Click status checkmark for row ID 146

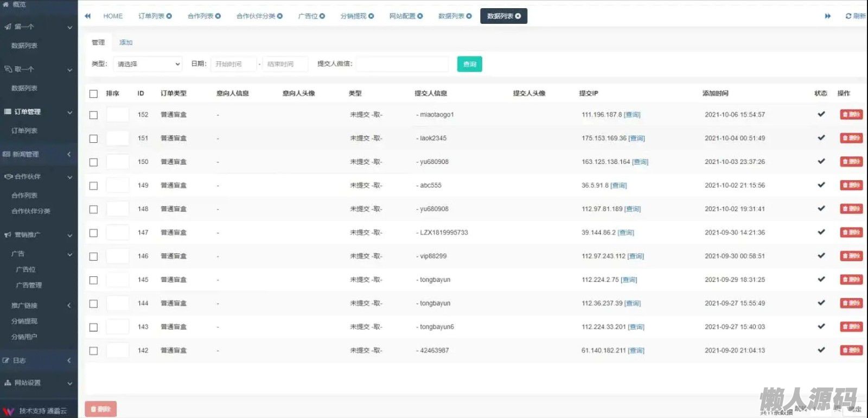[821, 256]
